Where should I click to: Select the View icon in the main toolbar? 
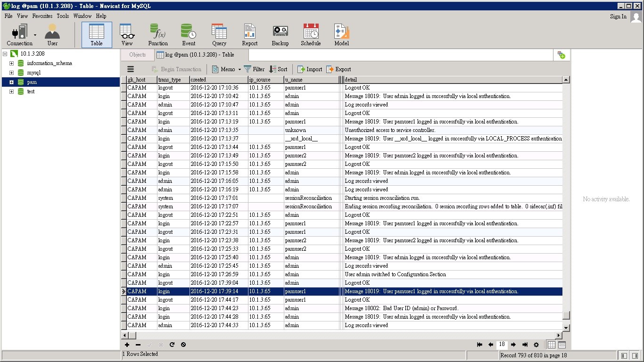[x=126, y=34]
